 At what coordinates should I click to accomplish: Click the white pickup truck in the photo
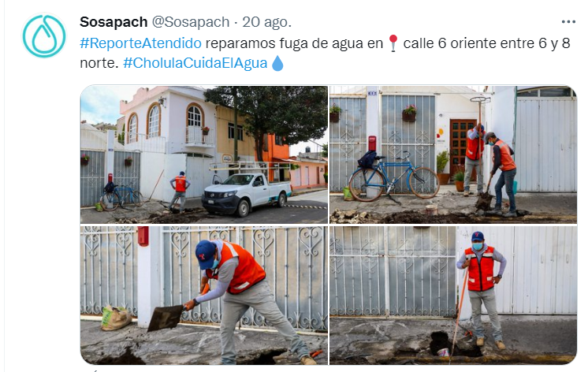point(247,194)
